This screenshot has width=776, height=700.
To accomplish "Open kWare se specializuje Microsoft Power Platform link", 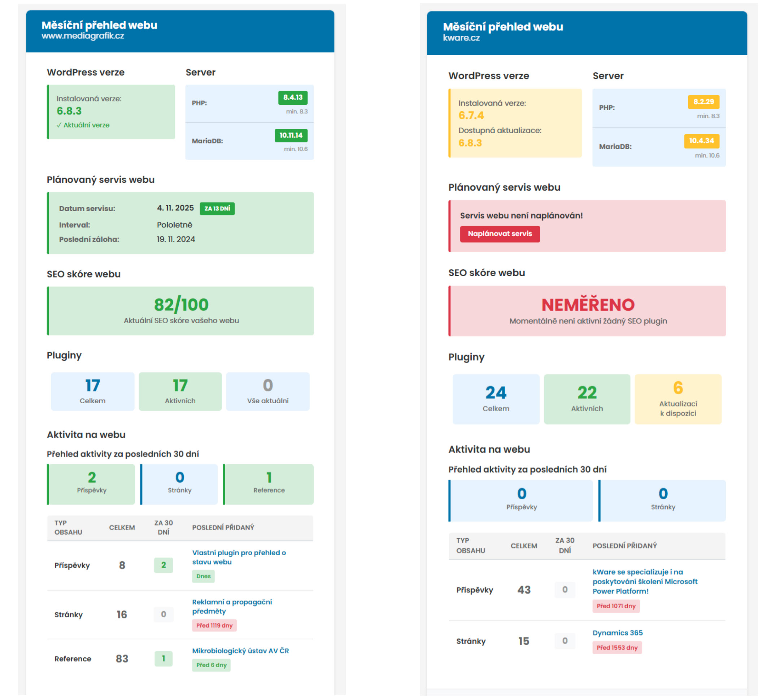I will tap(645, 581).
